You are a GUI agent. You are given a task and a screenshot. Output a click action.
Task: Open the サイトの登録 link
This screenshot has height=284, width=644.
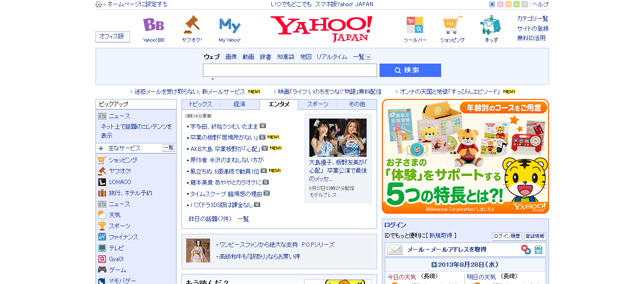click(x=533, y=28)
